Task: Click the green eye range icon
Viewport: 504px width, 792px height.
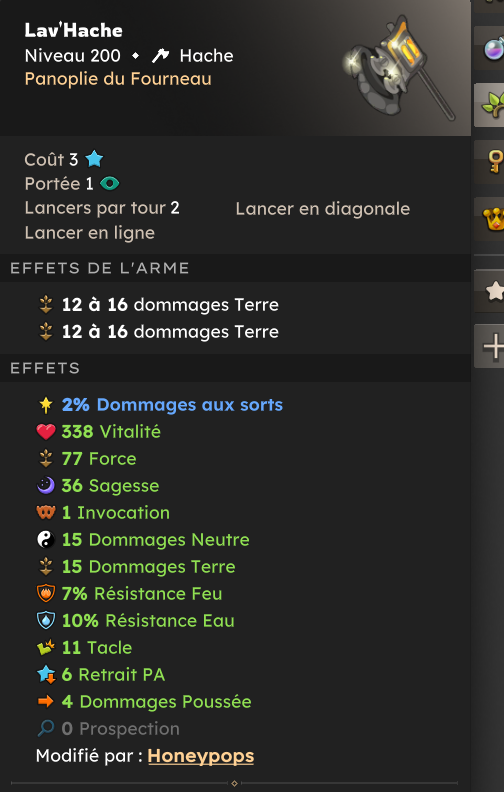Action: point(110,183)
